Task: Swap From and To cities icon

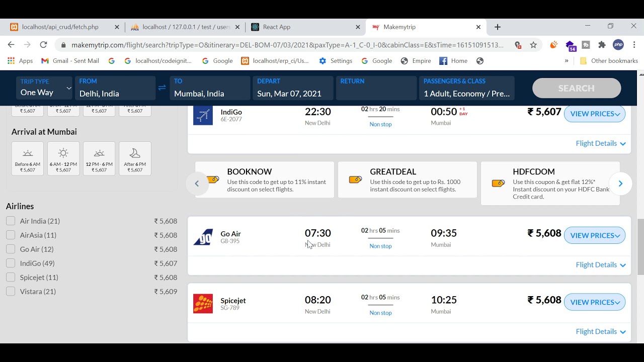Action: (x=162, y=87)
